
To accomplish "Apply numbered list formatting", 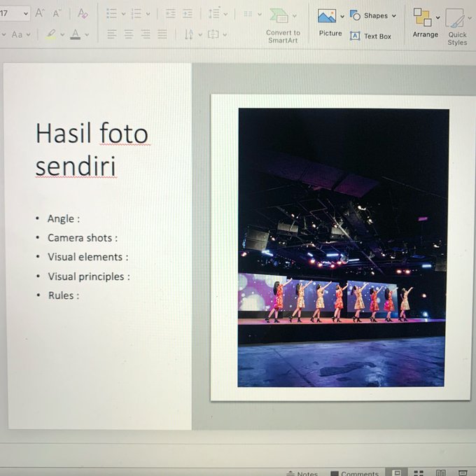I will point(136,14).
